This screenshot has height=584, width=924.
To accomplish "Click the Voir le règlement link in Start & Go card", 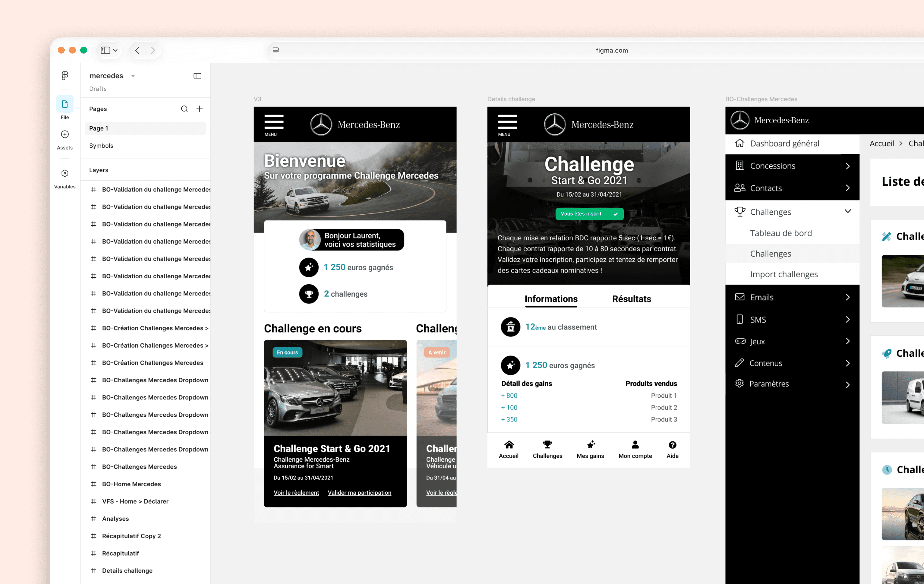I will 296,493.
